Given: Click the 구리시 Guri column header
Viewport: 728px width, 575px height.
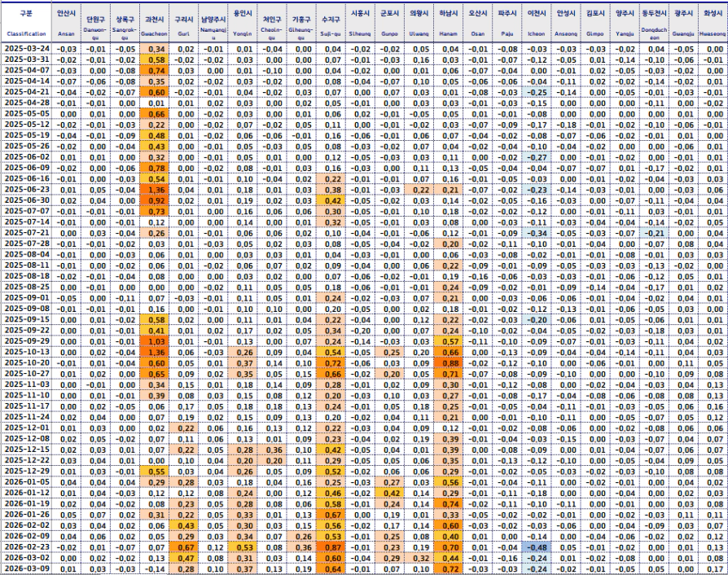Looking at the screenshot, I should 184,22.
